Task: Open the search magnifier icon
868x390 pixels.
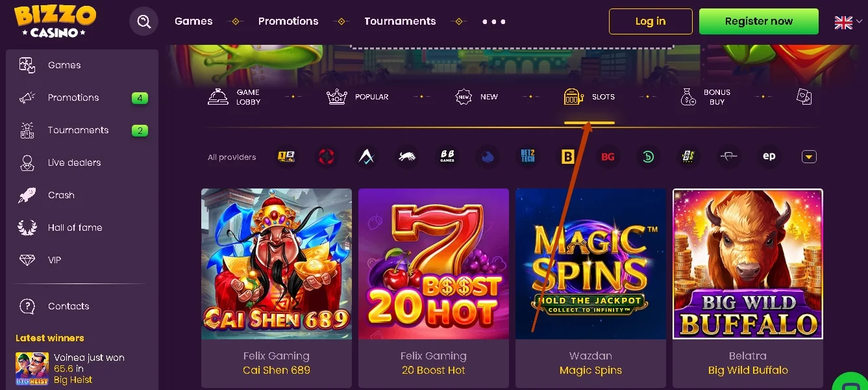Action: point(144,21)
